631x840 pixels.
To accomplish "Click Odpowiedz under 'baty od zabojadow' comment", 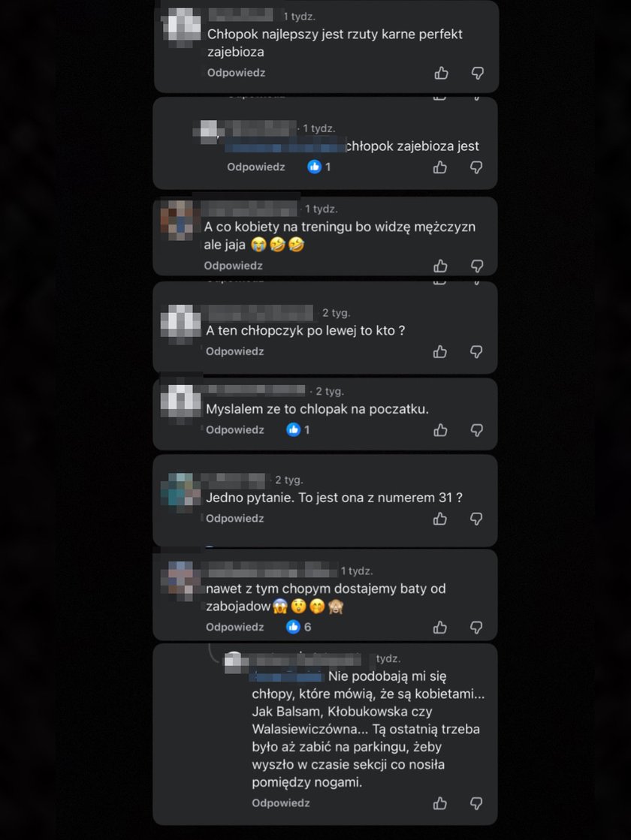I will 235,627.
